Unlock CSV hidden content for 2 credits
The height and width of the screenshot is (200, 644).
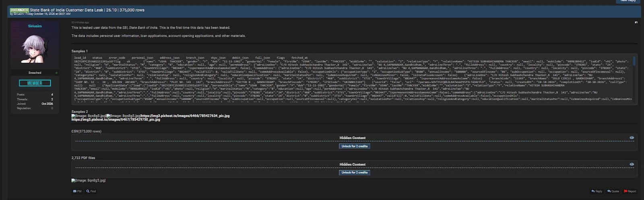pos(354,146)
